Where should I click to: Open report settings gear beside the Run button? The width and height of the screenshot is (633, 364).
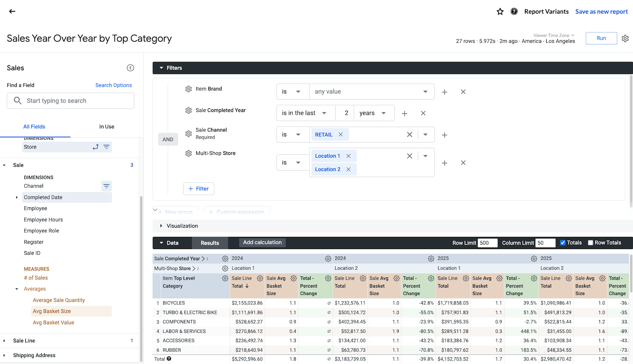click(x=625, y=38)
